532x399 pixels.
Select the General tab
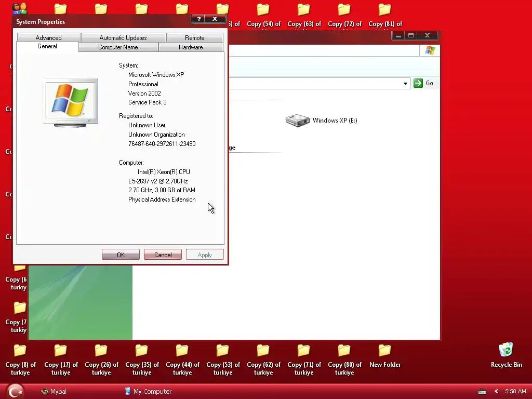click(x=47, y=46)
